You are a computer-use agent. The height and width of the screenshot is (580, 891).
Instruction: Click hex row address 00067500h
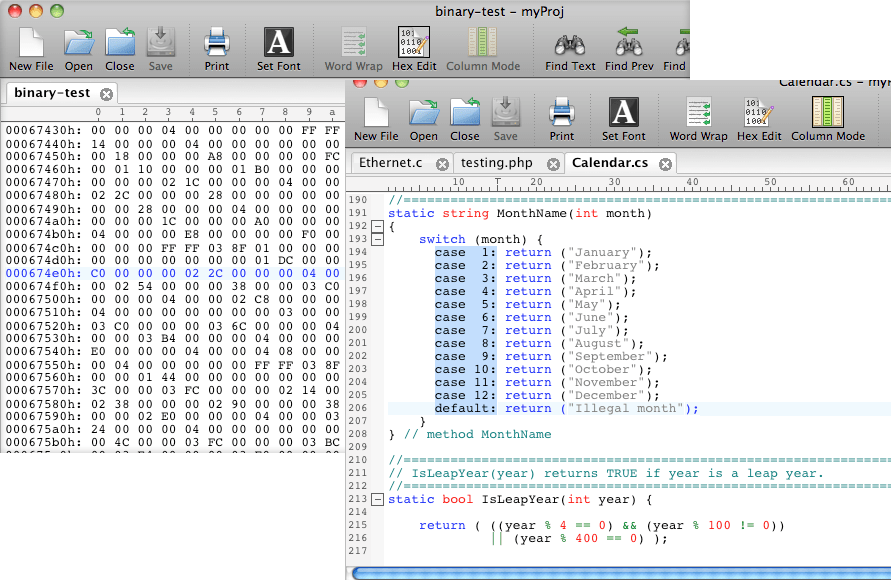[44, 299]
